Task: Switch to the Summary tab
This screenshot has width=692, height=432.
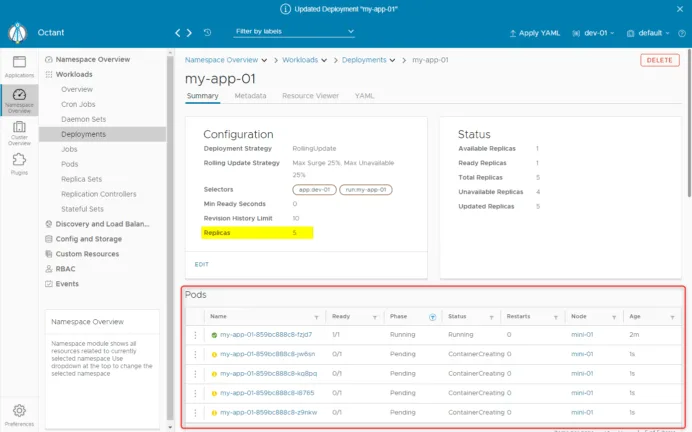Action: (203, 96)
